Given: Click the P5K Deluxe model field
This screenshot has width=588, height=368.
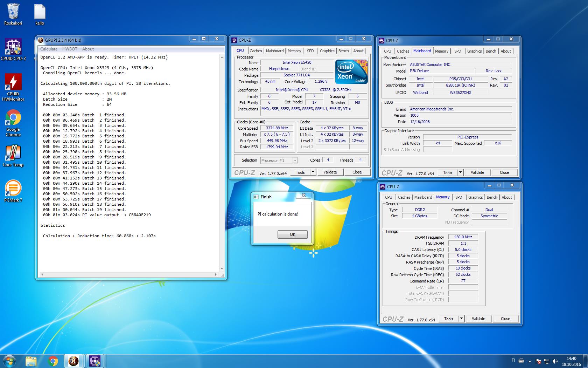Looking at the screenshot, I should click(x=441, y=71).
